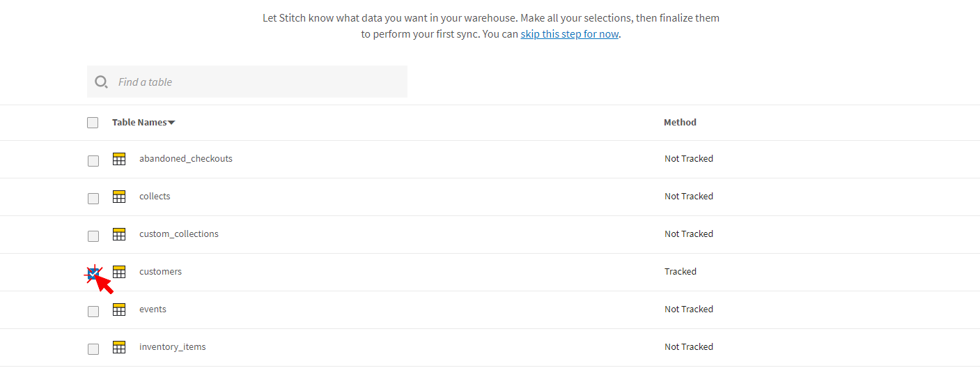Screen dimensions: 980x375
Task: Open the events table name
Action: [153, 309]
